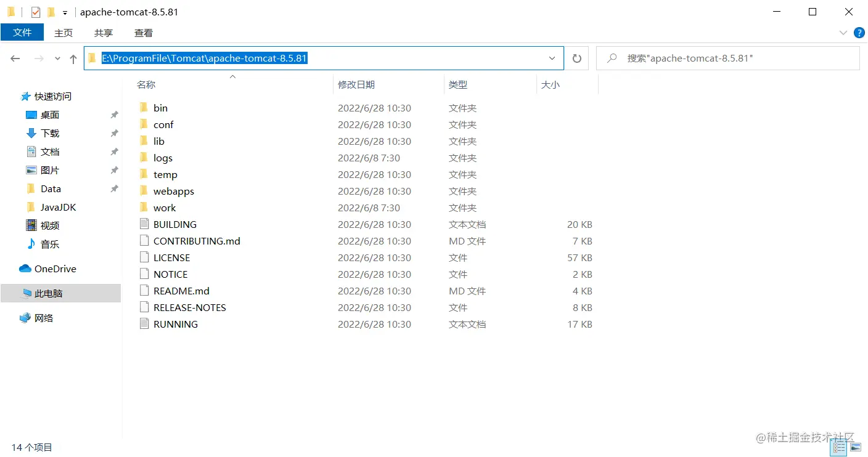This screenshot has height=457, width=868.
Task: Open the quick access toolbar customize arrow
Action: pyautogui.click(x=65, y=12)
